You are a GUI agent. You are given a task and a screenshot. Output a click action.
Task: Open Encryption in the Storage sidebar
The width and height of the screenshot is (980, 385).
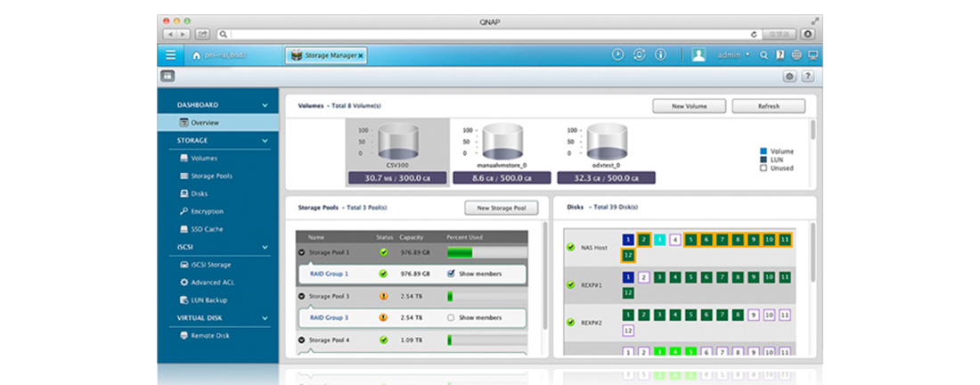206,211
